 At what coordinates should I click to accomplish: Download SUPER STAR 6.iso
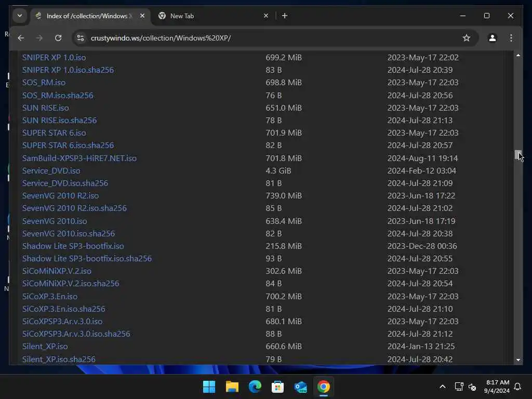(x=54, y=132)
